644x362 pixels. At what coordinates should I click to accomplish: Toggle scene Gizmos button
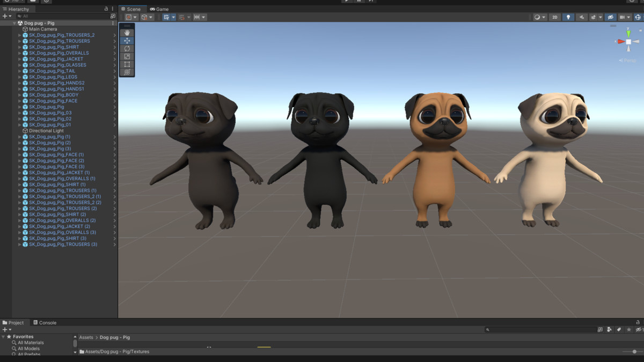tap(638, 17)
